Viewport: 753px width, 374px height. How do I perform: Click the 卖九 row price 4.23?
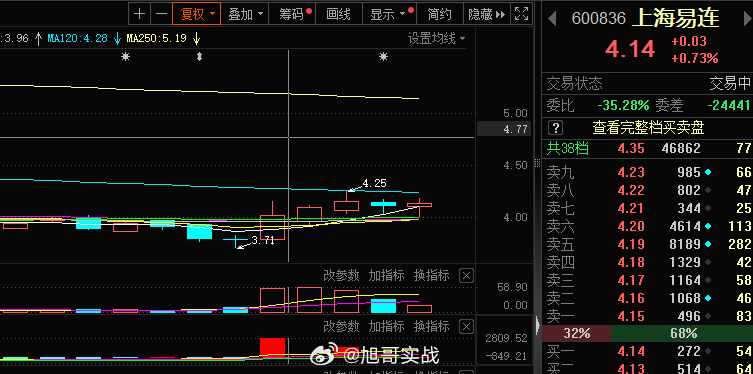pos(631,172)
